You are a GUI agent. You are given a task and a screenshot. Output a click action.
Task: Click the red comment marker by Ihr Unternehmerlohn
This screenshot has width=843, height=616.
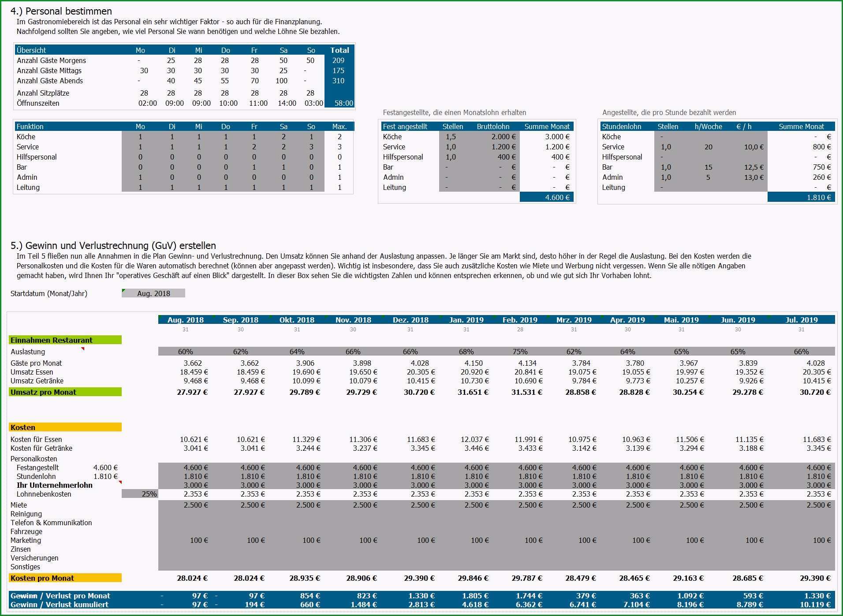click(120, 482)
